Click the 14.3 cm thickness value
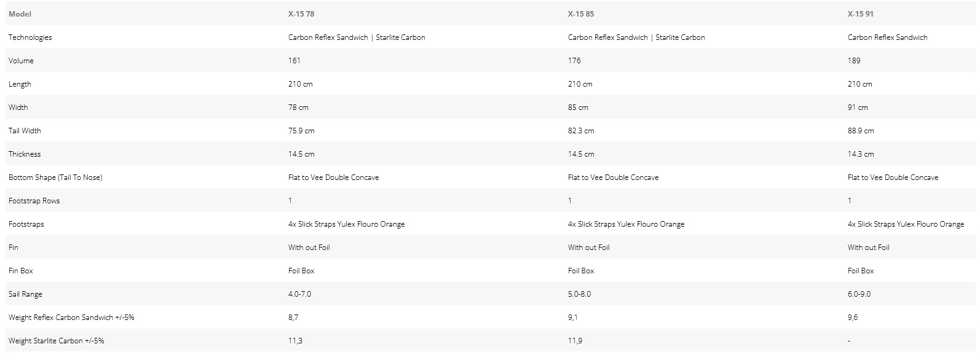This screenshot has height=355, width=980. (x=861, y=154)
